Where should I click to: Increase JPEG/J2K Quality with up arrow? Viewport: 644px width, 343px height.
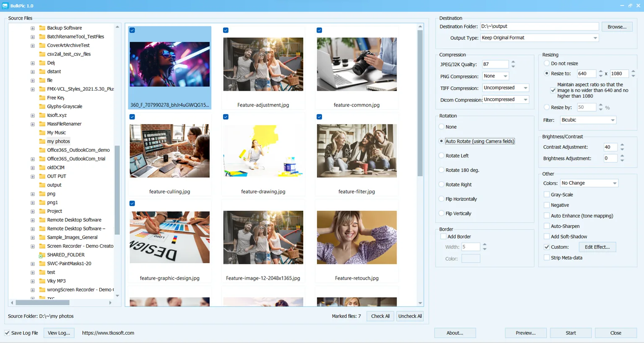[x=513, y=62]
